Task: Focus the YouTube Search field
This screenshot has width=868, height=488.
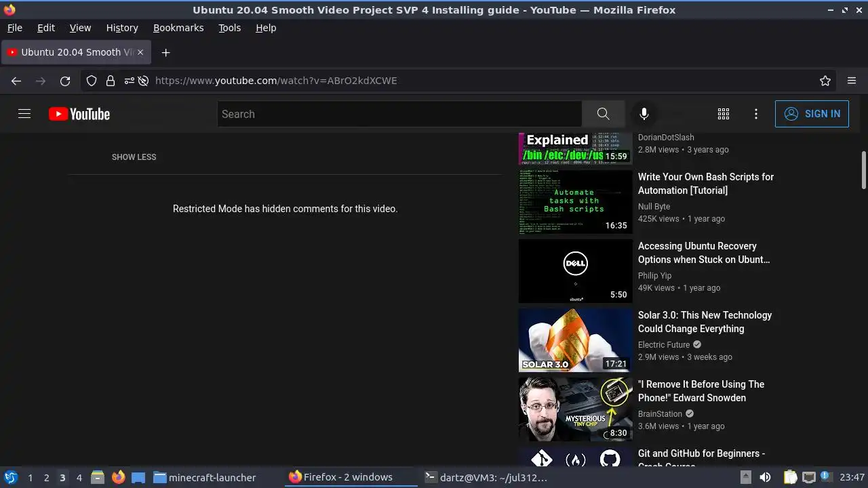Action: pos(399,114)
